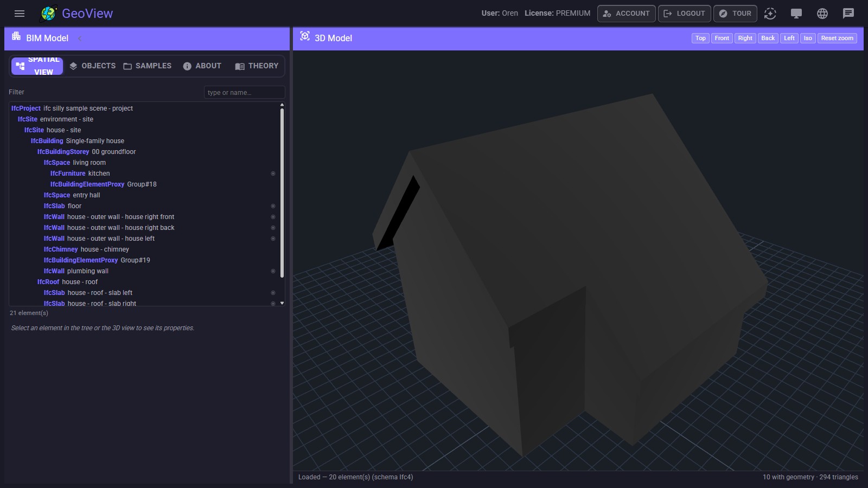
Task: Click the GeoView globe logo
Action: tap(49, 13)
